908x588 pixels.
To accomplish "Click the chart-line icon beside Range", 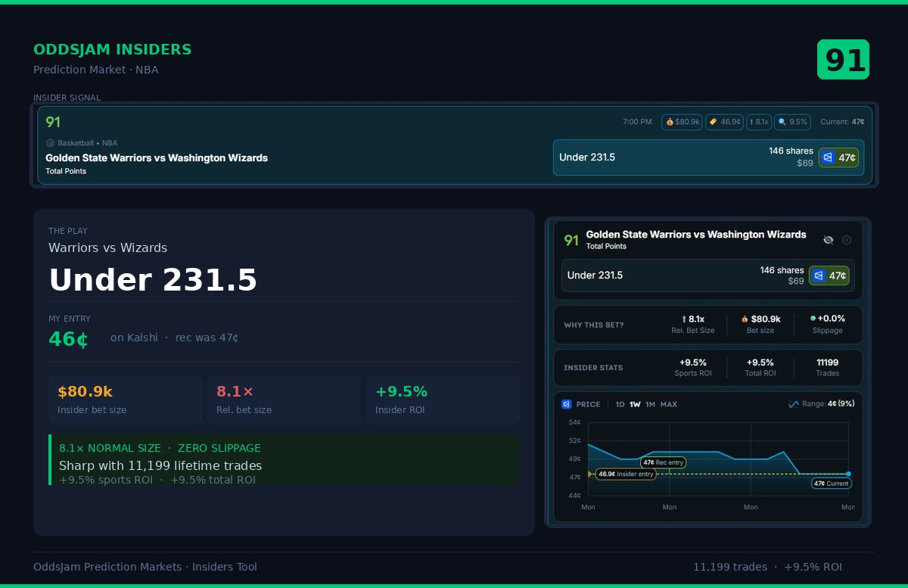I will coord(793,404).
